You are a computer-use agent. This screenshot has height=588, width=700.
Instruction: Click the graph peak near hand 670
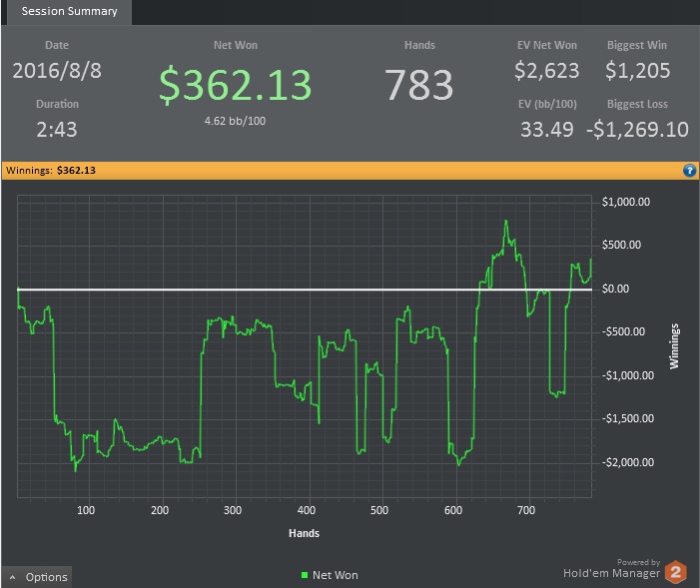coord(506,221)
